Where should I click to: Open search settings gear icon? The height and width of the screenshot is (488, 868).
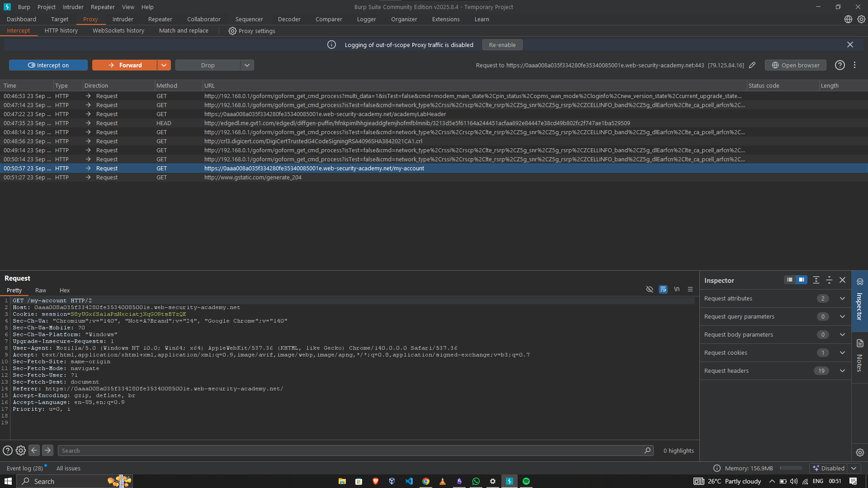21,450
